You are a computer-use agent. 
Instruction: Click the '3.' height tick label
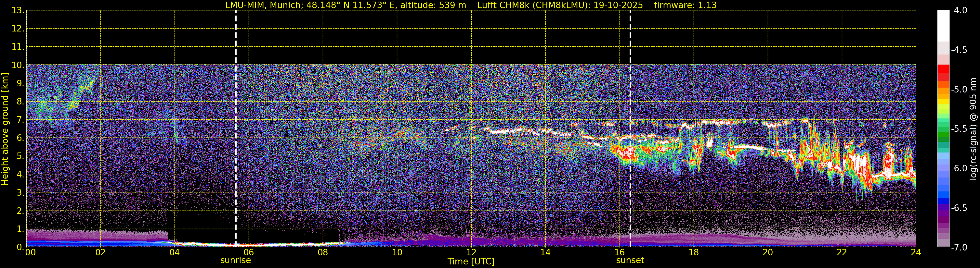[20, 193]
